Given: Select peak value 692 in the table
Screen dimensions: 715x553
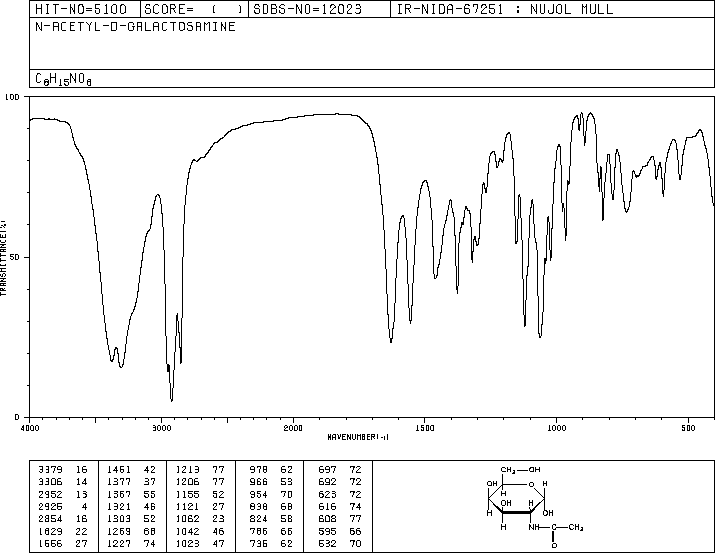Looking at the screenshot, I should [327, 482].
